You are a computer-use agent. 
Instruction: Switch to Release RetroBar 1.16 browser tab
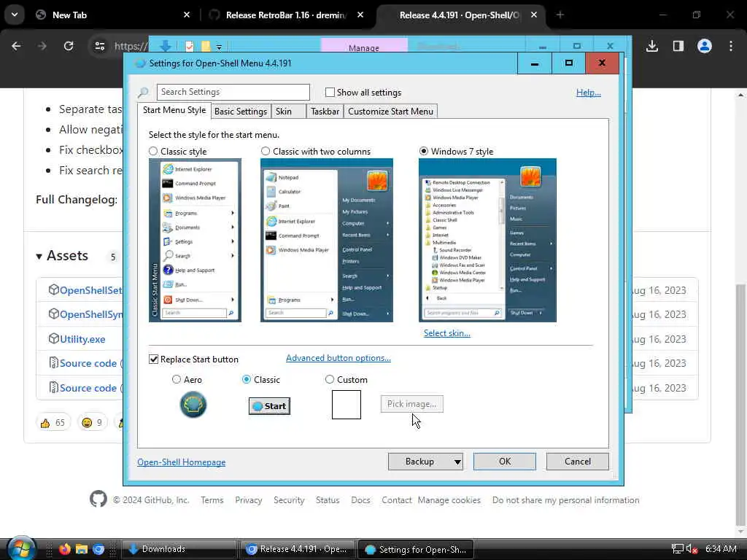coord(286,15)
